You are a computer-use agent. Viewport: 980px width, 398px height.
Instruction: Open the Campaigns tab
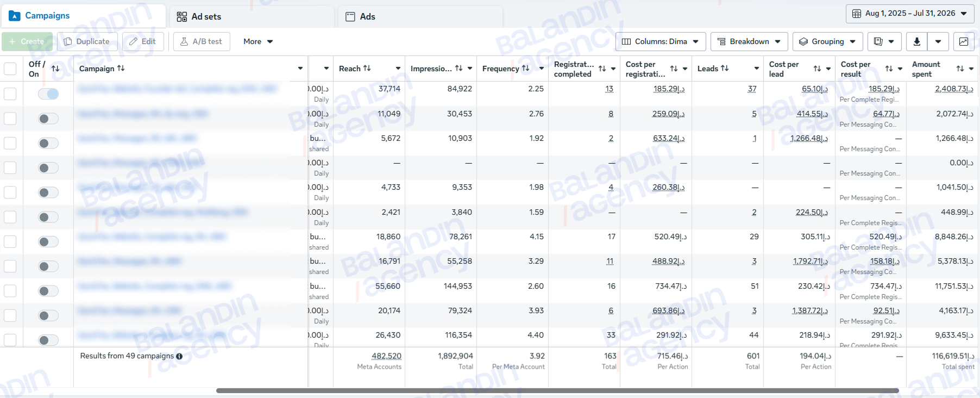pyautogui.click(x=84, y=16)
